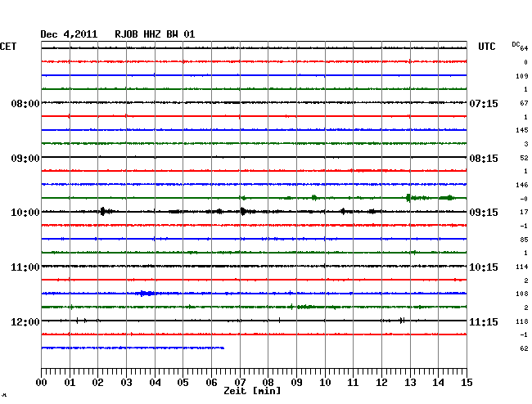Select the station title "RJOB HHZ BW 01"
The image size is (532, 404).
pos(155,34)
